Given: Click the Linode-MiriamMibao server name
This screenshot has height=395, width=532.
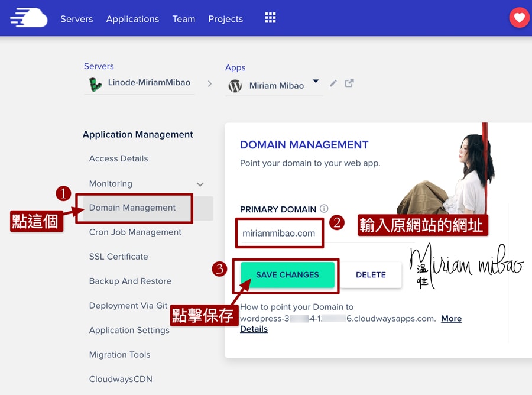Looking at the screenshot, I should (149, 82).
